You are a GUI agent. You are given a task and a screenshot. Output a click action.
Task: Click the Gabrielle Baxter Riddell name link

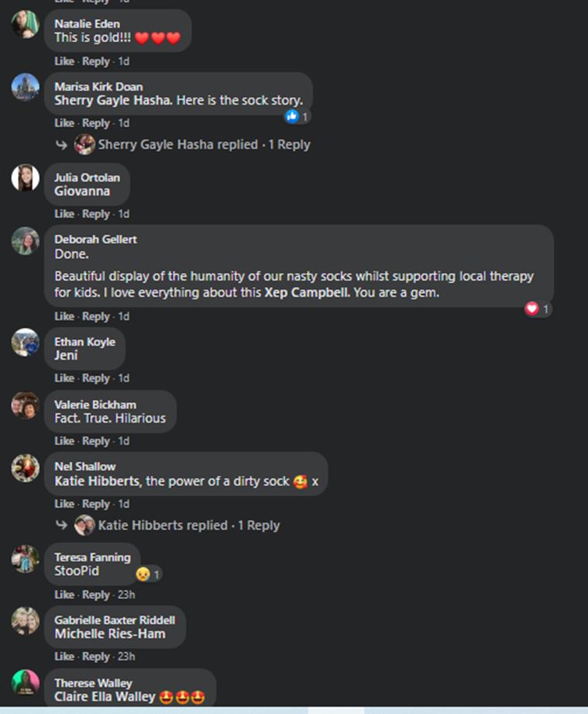(115, 620)
